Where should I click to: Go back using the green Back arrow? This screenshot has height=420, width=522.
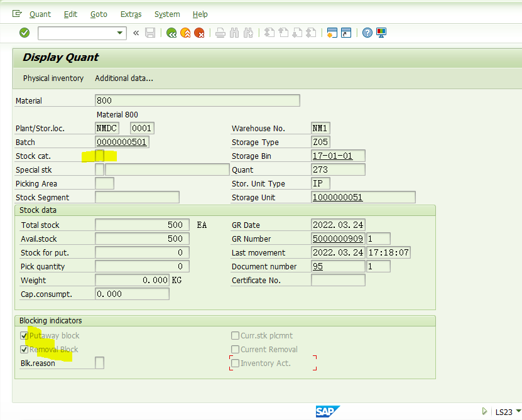[171, 33]
